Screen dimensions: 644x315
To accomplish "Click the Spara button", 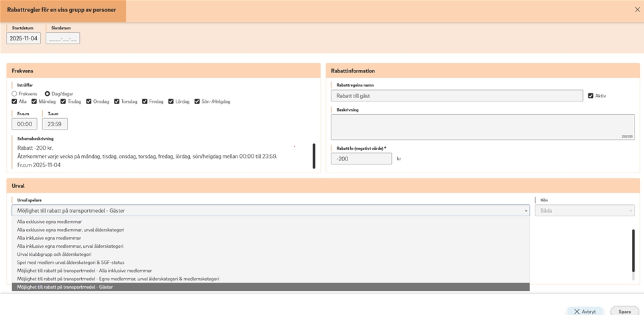I will pyautogui.click(x=625, y=312).
